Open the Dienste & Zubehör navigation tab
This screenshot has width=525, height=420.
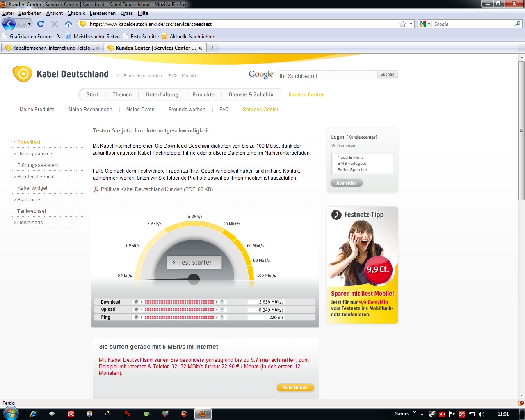click(251, 94)
